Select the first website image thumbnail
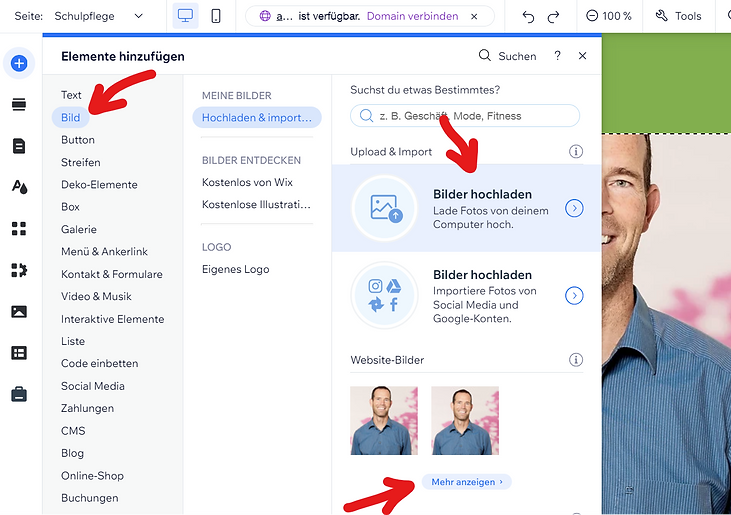Screen dimensions: 731x515 pos(384,420)
